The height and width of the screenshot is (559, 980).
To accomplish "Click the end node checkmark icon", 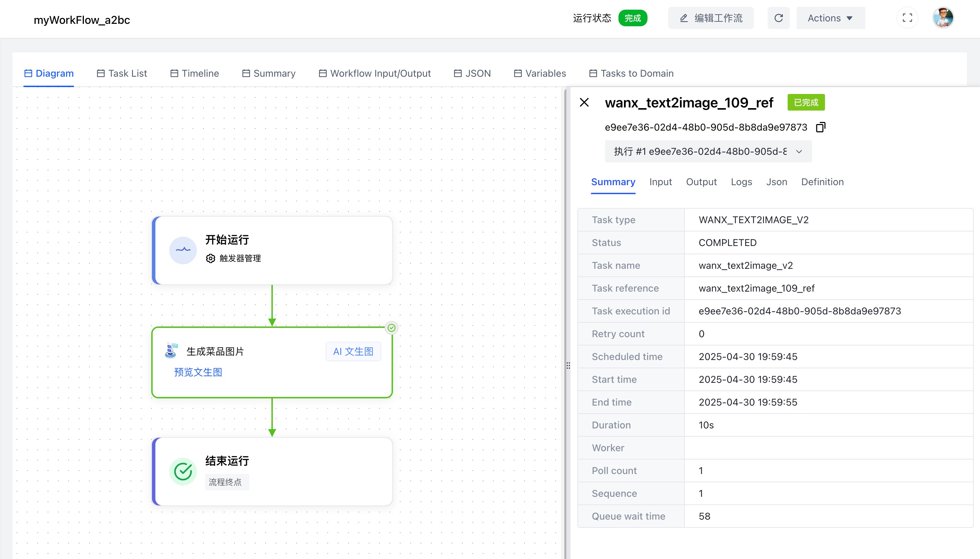I will pos(183,472).
